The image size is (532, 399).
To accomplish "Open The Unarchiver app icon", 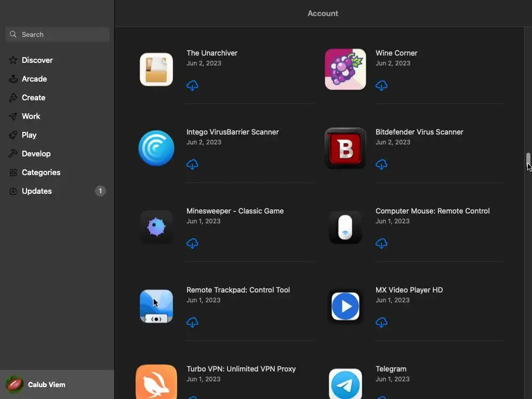I will coord(156,69).
